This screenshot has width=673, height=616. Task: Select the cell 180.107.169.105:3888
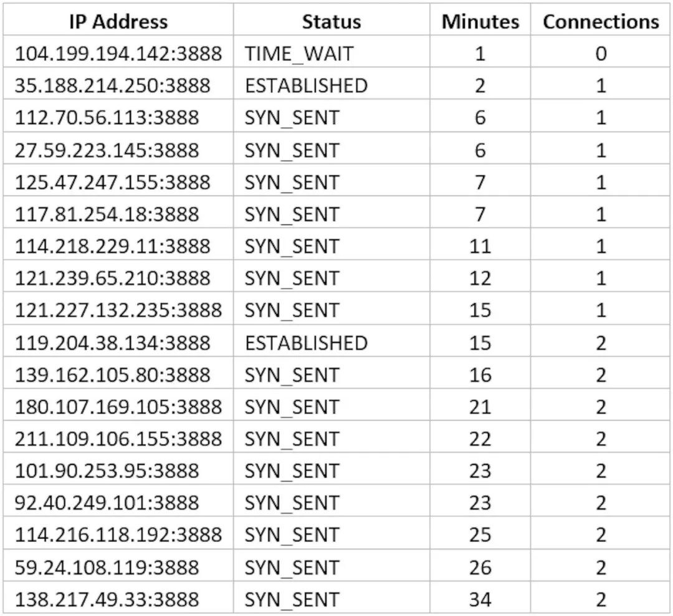pyautogui.click(x=118, y=407)
